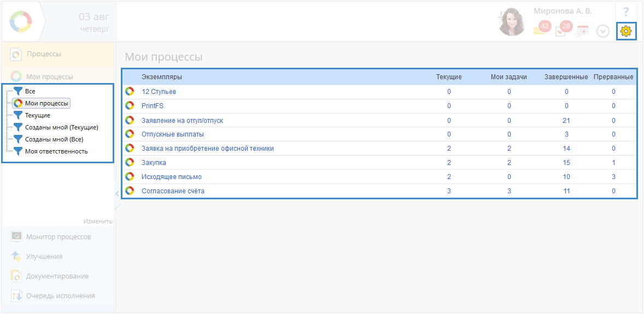Open the 'Монитор процессов' section

click(x=58, y=237)
